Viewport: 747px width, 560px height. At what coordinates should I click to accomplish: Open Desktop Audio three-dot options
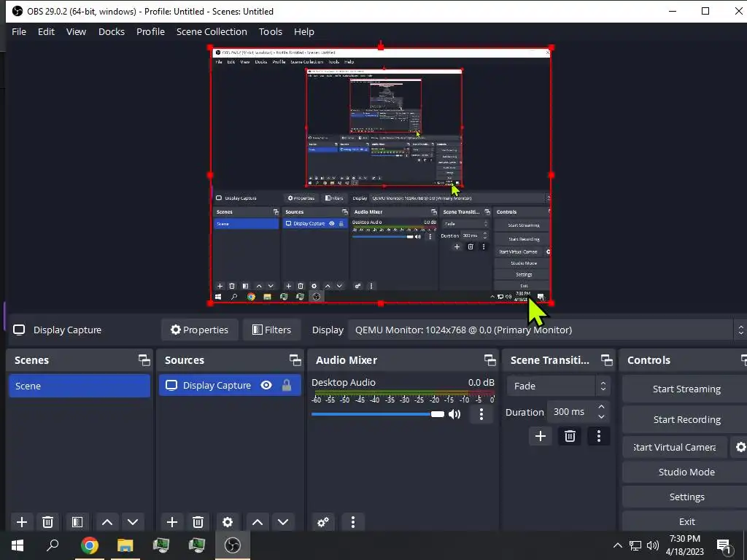point(481,414)
